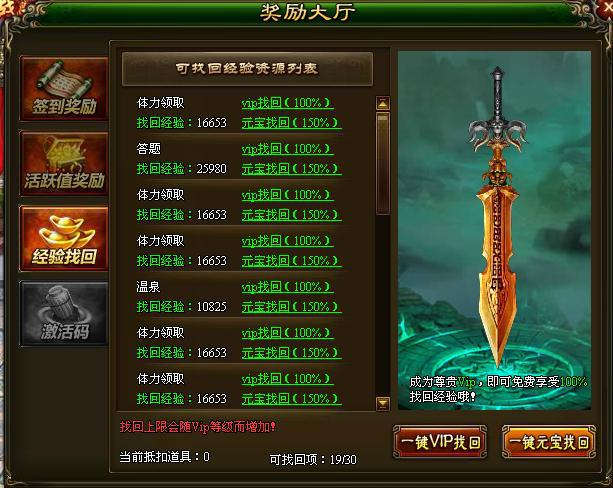Screen dimensions: 613x488
Task: Click vip找回(100%) for 答题
Action: click(287, 149)
